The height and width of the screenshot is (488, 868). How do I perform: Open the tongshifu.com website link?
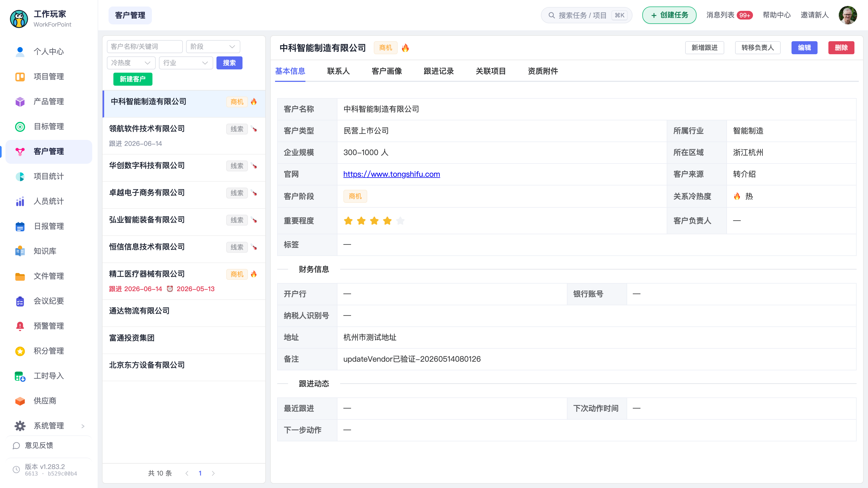pyautogui.click(x=391, y=174)
